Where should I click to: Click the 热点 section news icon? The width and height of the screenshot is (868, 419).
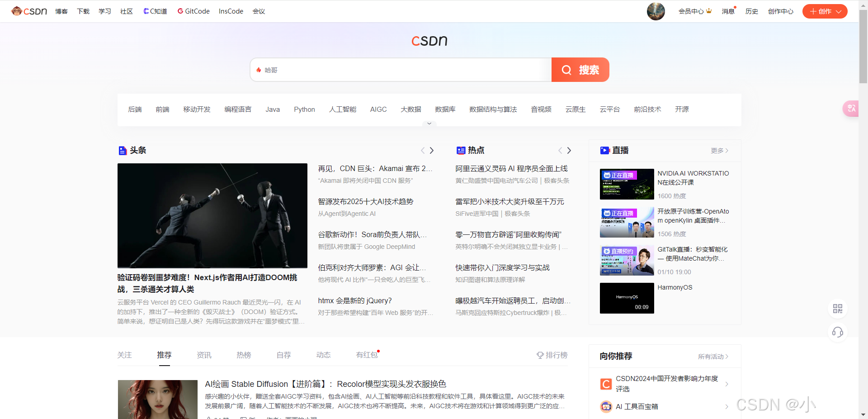461,150
